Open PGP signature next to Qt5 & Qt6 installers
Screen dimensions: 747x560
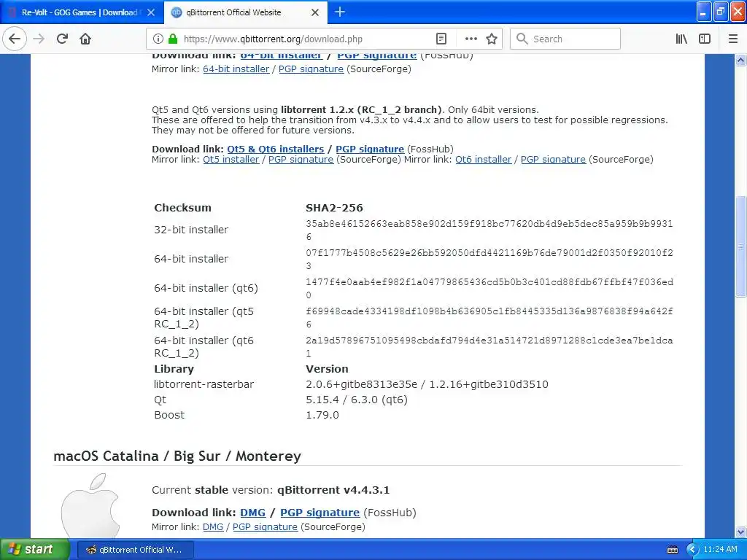(370, 149)
